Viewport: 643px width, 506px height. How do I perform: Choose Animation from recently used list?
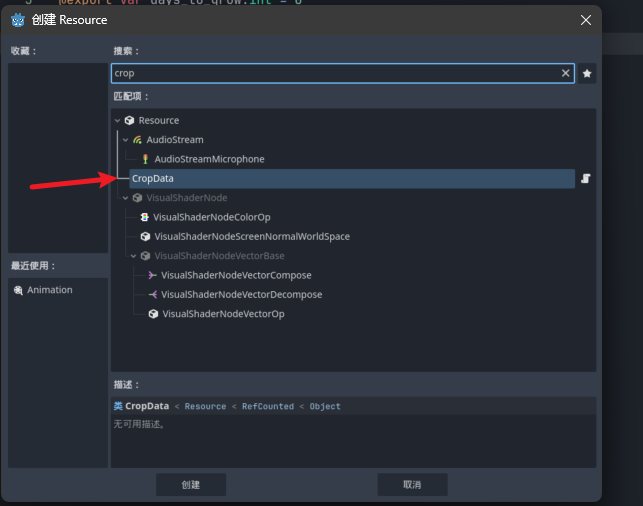tap(49, 290)
